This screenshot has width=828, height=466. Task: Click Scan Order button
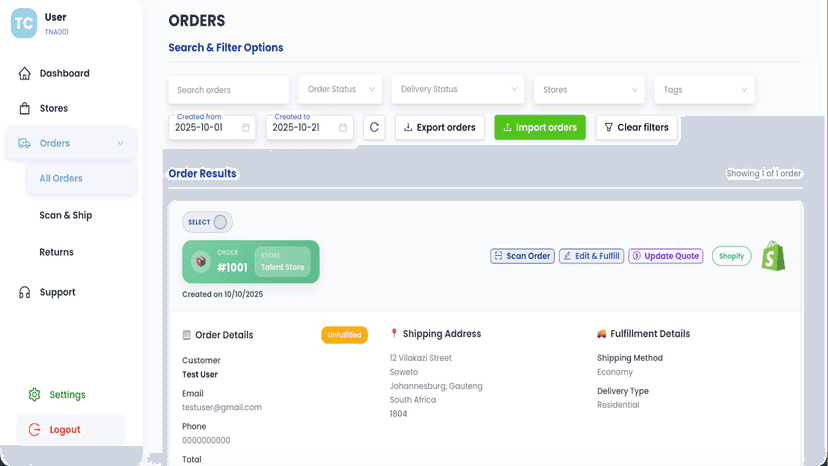tap(522, 256)
